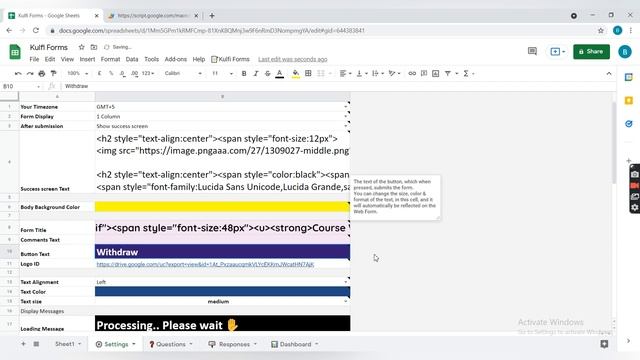Move document to a folder
640x360 pixels.
(x=94, y=47)
